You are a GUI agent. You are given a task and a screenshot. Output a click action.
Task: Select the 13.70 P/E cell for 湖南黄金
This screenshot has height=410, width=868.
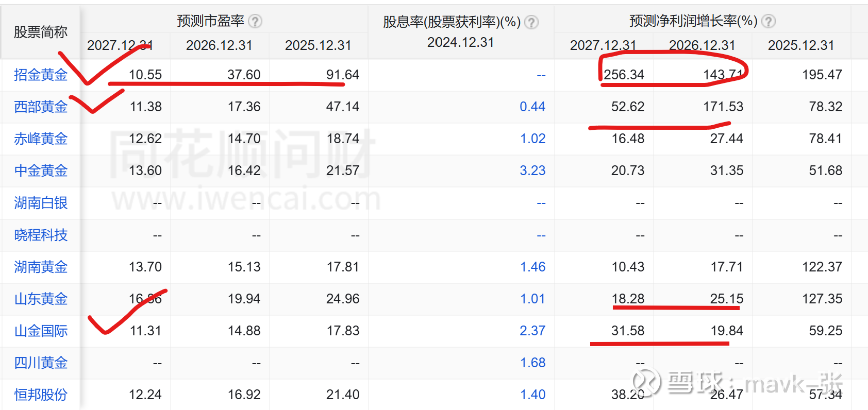[x=145, y=267]
